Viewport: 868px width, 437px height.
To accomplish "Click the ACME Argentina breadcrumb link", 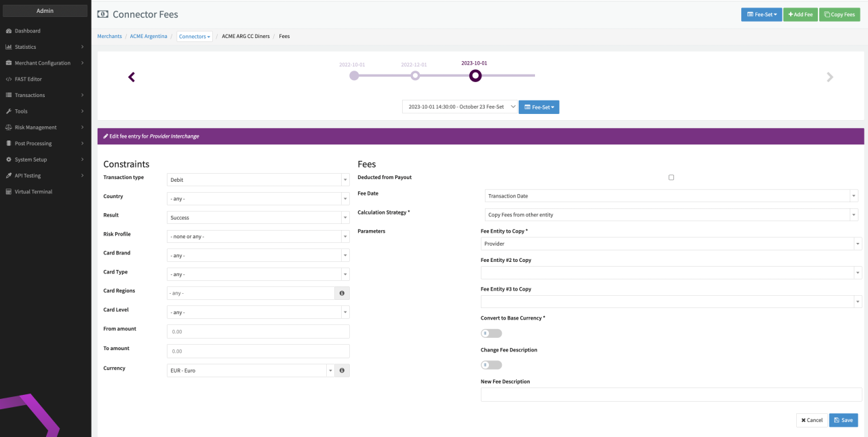I will (149, 37).
